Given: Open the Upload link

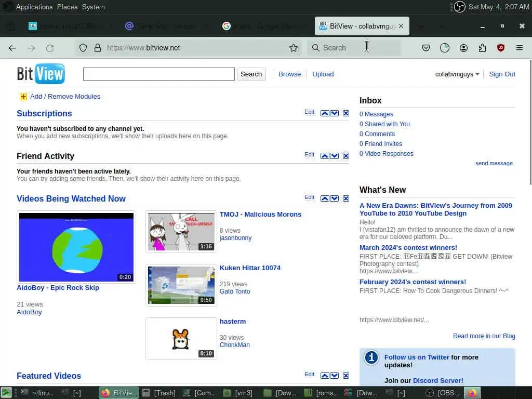Looking at the screenshot, I should tap(323, 74).
